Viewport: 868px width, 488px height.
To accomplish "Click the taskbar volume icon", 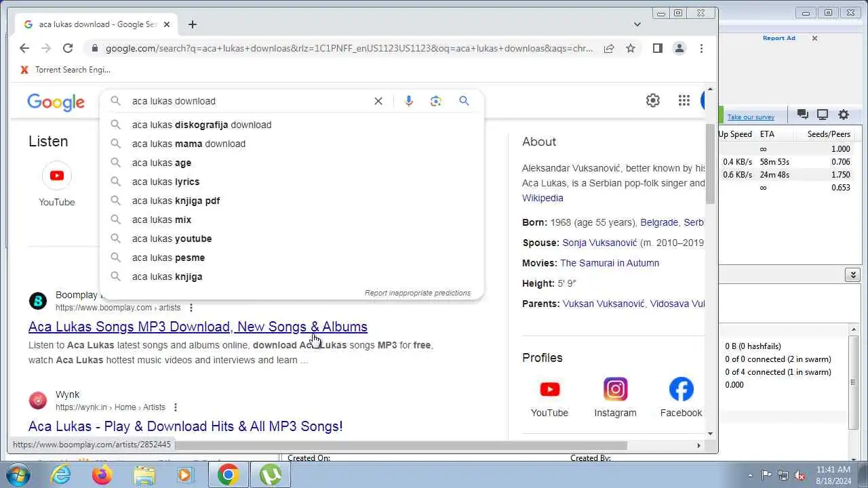I will [x=800, y=475].
